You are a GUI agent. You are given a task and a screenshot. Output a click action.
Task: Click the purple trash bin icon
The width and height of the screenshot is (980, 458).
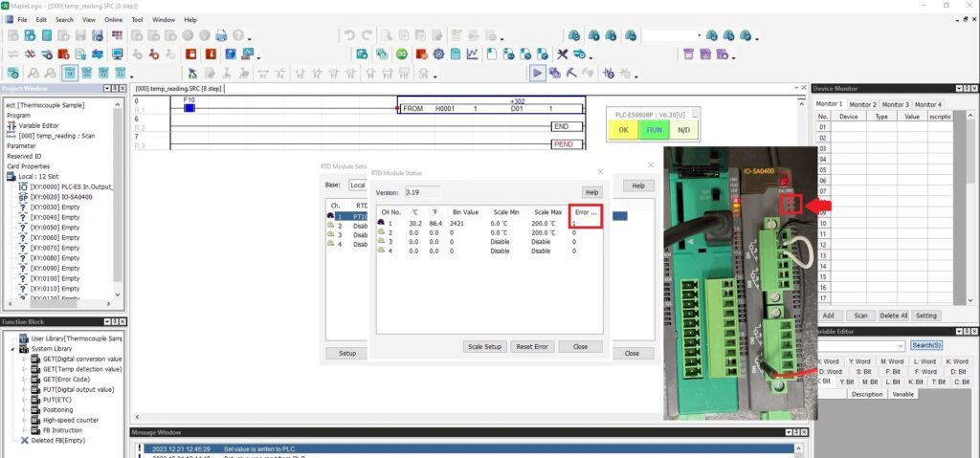tap(688, 55)
